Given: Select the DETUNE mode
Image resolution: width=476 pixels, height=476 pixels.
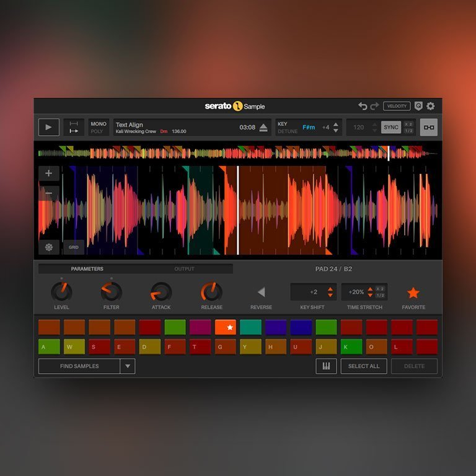Looking at the screenshot, I should [x=288, y=131].
